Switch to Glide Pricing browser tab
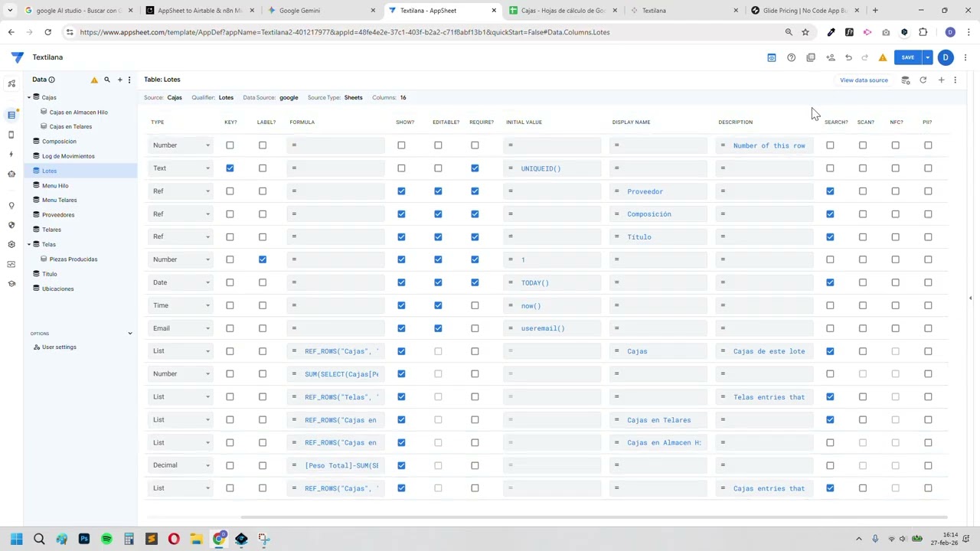The width and height of the screenshot is (980, 551). point(804,11)
